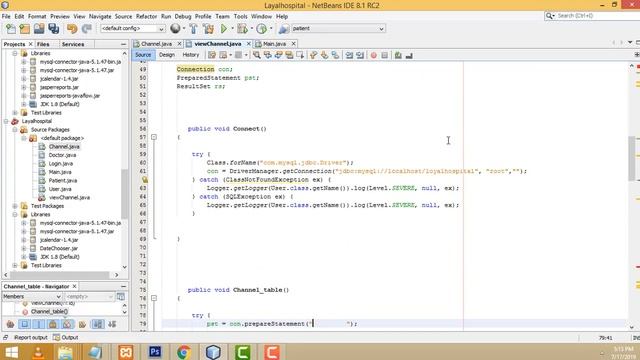Click the red Start Macro Recording icon
This screenshot has width=640, height=360.
(373, 55)
